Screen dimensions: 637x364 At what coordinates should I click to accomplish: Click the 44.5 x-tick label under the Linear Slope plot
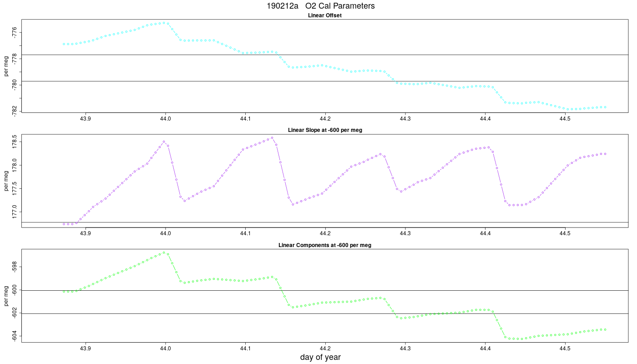(565, 234)
